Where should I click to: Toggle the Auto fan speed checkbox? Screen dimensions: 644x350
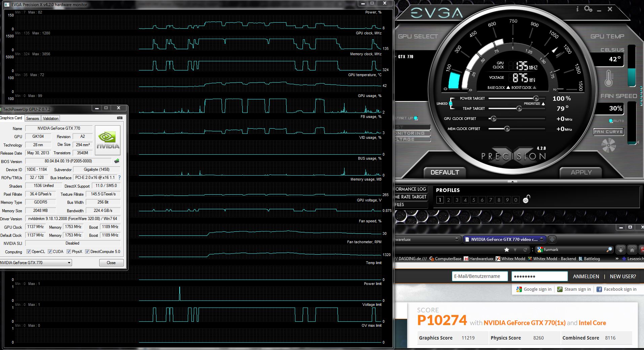coord(611,121)
